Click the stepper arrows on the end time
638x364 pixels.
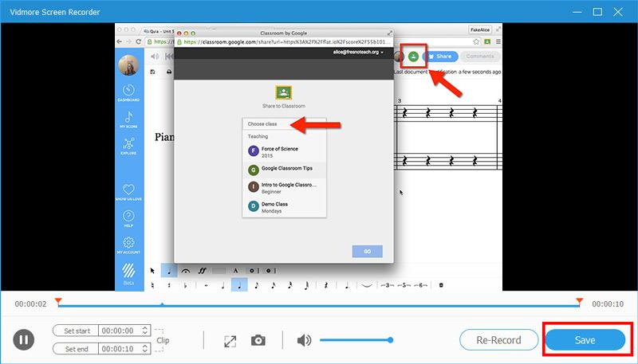pyautogui.click(x=145, y=349)
